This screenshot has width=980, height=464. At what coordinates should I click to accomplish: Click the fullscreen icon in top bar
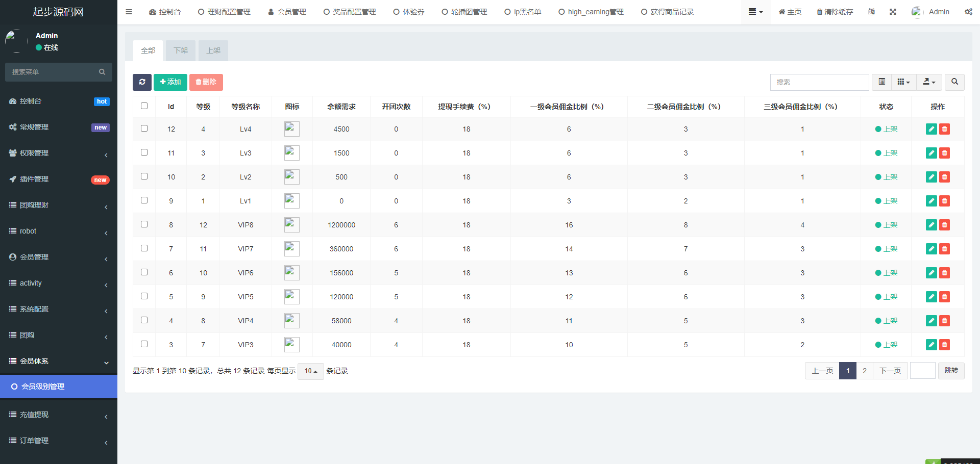point(893,12)
